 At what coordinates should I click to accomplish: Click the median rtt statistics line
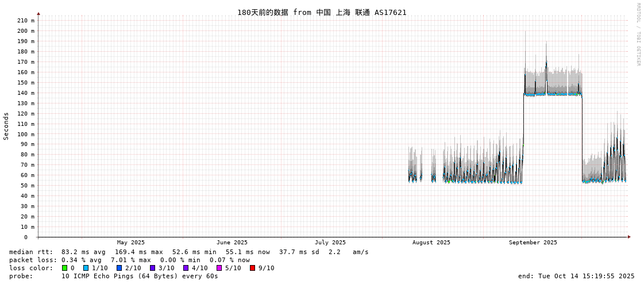point(188,252)
